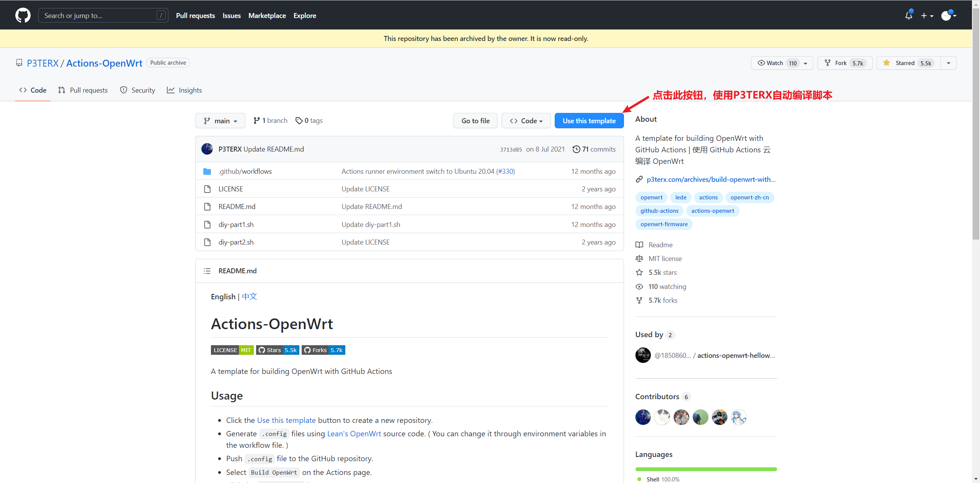This screenshot has height=483, width=980.
Task: Toggle the Starred button state
Action: click(x=909, y=62)
